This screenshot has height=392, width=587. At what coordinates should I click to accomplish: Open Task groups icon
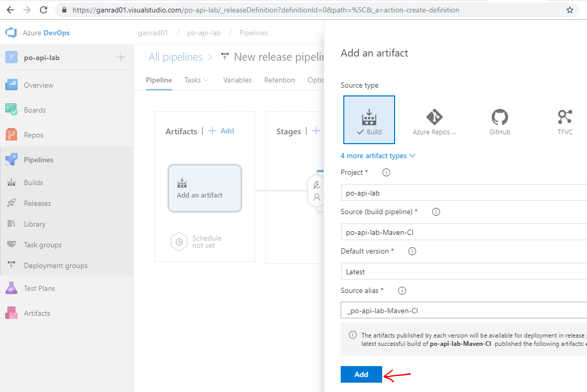coord(11,245)
